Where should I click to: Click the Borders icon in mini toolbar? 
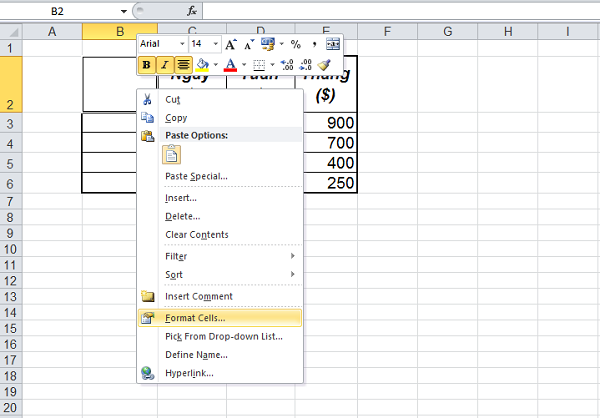coord(259,65)
